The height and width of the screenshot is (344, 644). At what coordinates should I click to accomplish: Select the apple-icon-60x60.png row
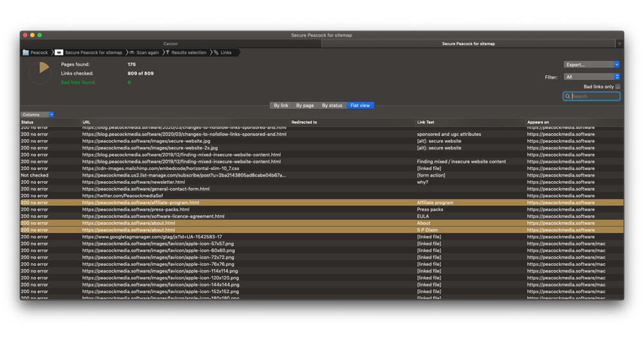(322, 251)
